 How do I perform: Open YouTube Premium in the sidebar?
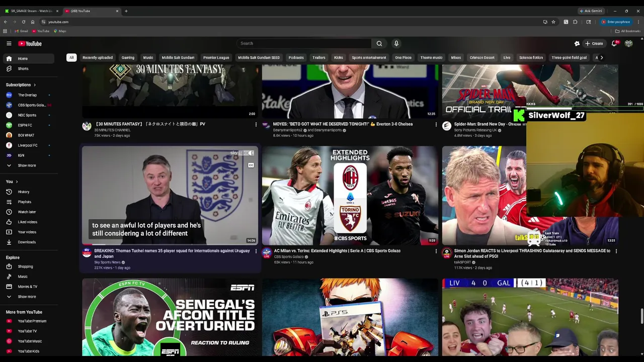(29, 321)
